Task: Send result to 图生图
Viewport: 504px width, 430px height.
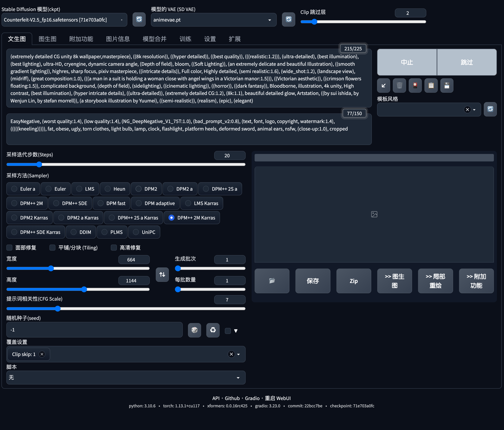Action: (x=394, y=281)
